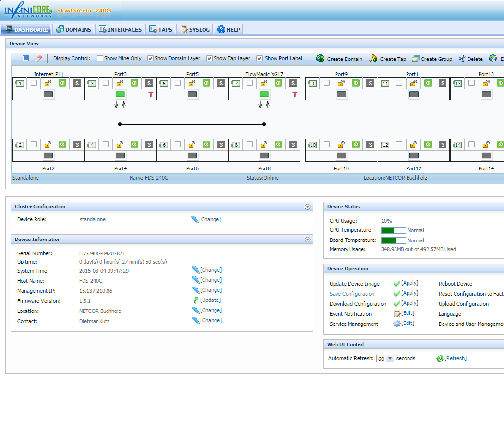Open the Interfaces tab
Viewport: 504px width, 432px height.
click(x=120, y=30)
